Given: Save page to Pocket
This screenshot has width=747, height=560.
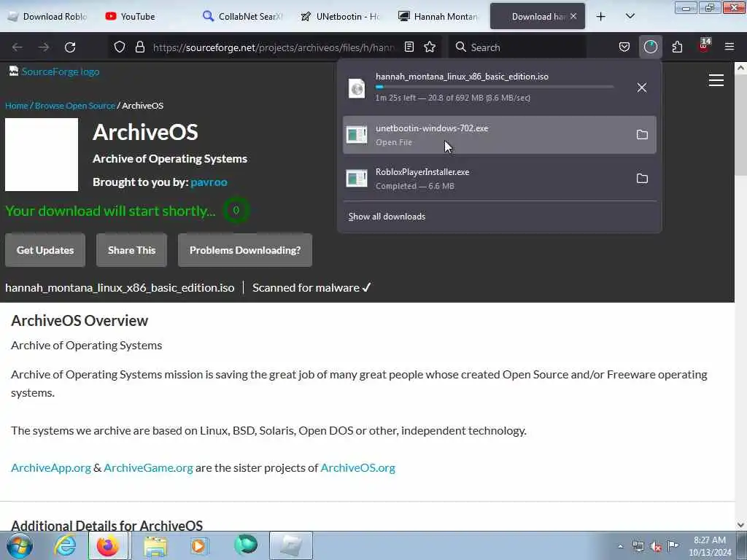Looking at the screenshot, I should (624, 47).
